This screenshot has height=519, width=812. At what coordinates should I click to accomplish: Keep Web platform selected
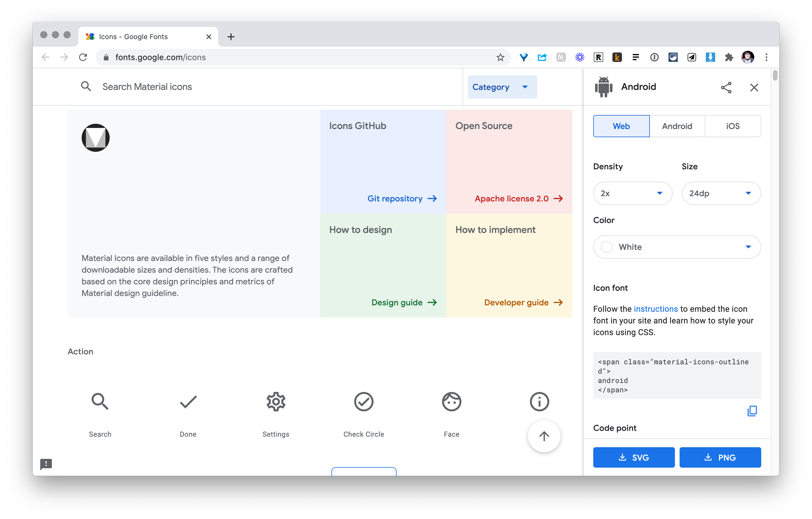(621, 126)
